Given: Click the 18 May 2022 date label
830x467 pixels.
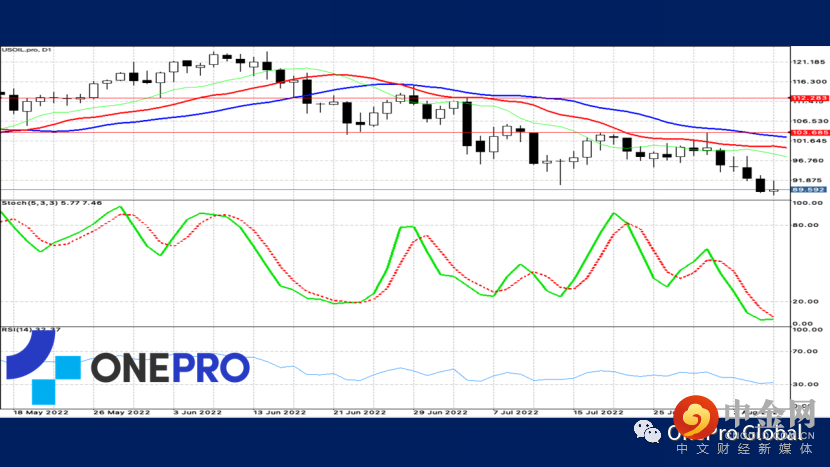Looking at the screenshot, I should tap(41, 412).
